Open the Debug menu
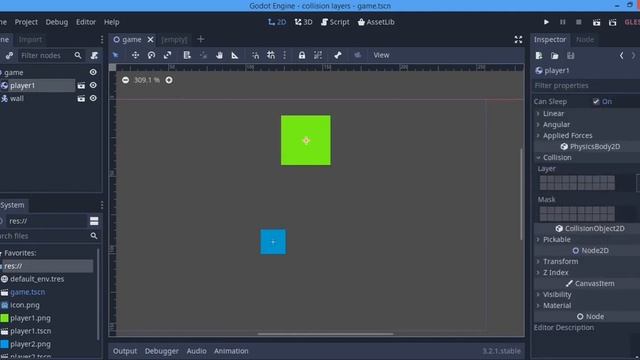 pos(57,22)
